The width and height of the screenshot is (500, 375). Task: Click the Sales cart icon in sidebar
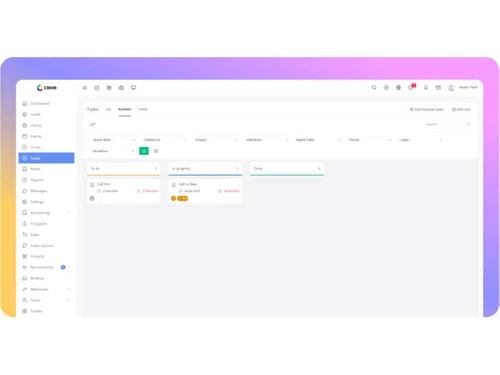point(25,235)
